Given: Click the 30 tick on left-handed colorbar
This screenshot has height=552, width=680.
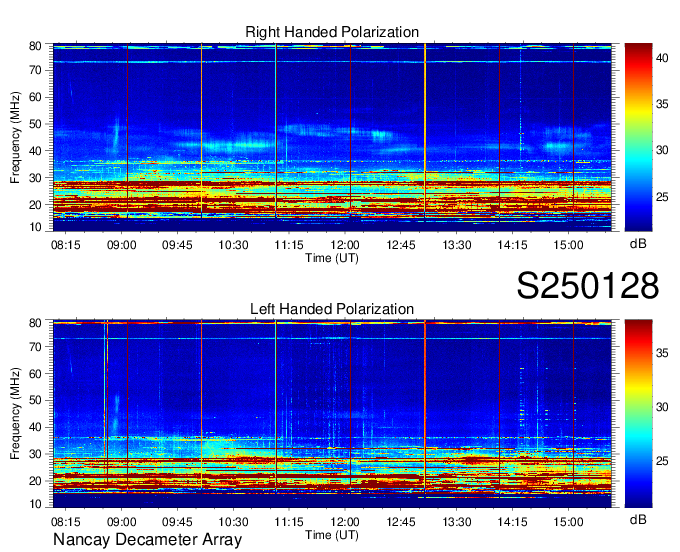Looking at the screenshot, I should click(662, 407).
